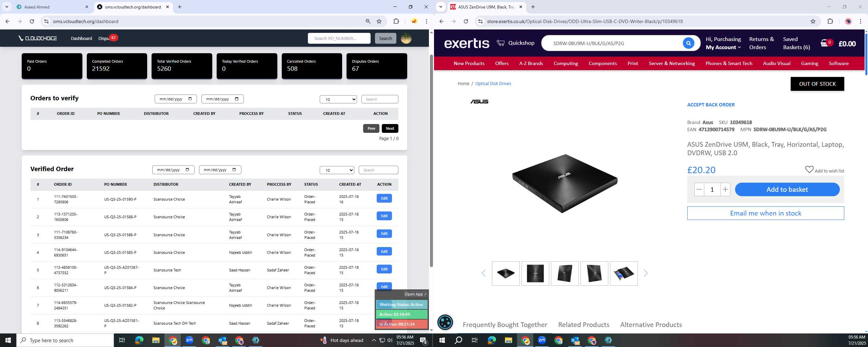Open Disputes nav item with 67 badge
The width and height of the screenshot is (868, 347).
pos(107,38)
